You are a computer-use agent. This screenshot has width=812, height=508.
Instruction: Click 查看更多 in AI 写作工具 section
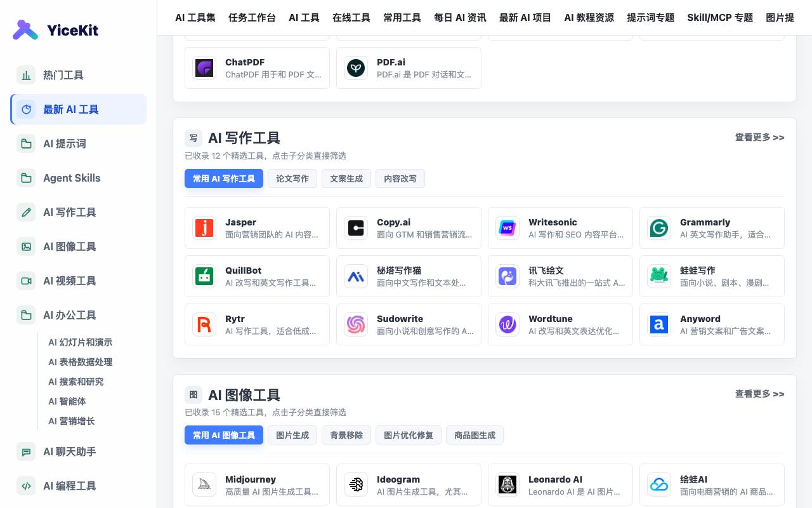tap(759, 137)
